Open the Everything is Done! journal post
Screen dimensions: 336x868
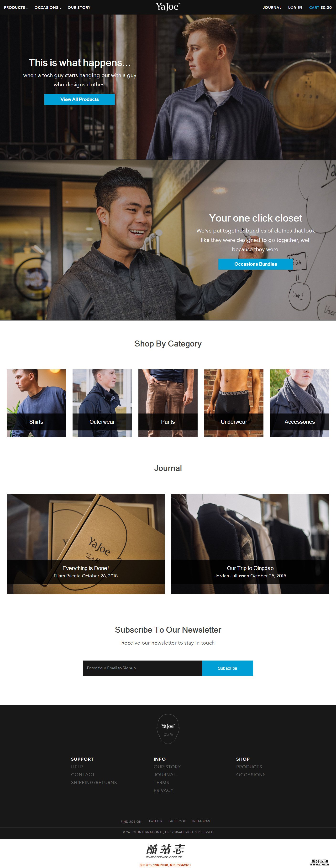[86, 544]
